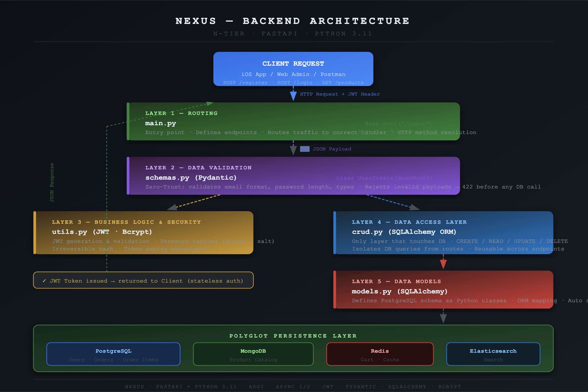The width and height of the screenshot is (588, 392).
Task: Select the Redis database card
Action: [x=380, y=354]
